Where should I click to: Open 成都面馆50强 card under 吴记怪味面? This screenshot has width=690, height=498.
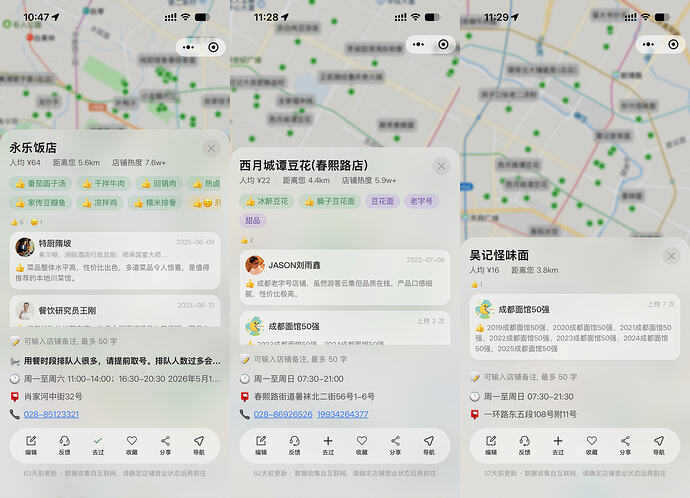[575, 327]
